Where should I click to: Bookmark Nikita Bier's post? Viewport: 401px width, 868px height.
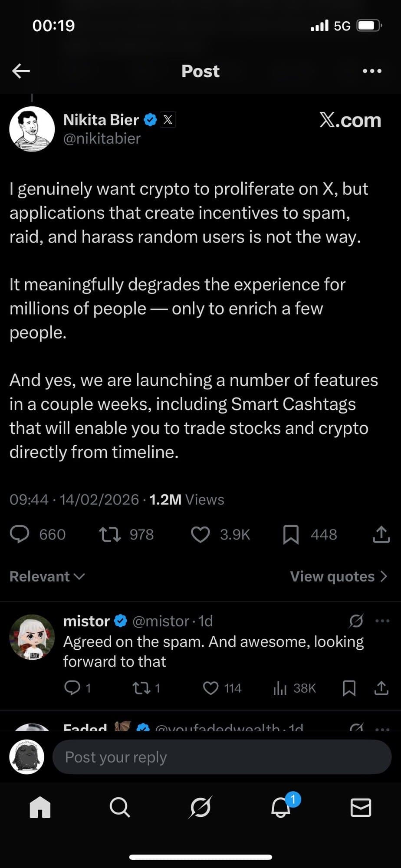[x=291, y=534]
